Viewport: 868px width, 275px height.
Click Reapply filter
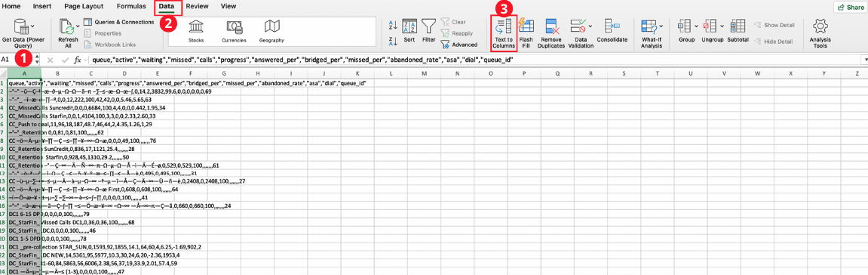point(456,33)
